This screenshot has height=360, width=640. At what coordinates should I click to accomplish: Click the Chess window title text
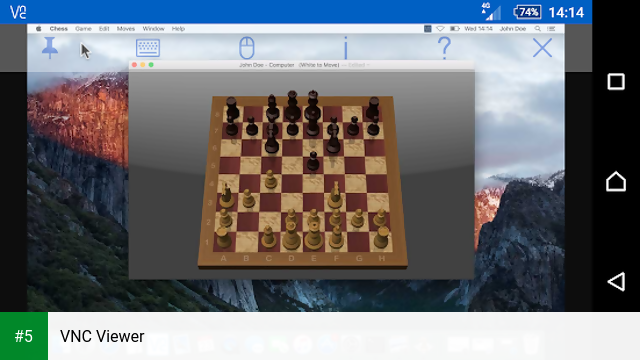[x=289, y=65]
